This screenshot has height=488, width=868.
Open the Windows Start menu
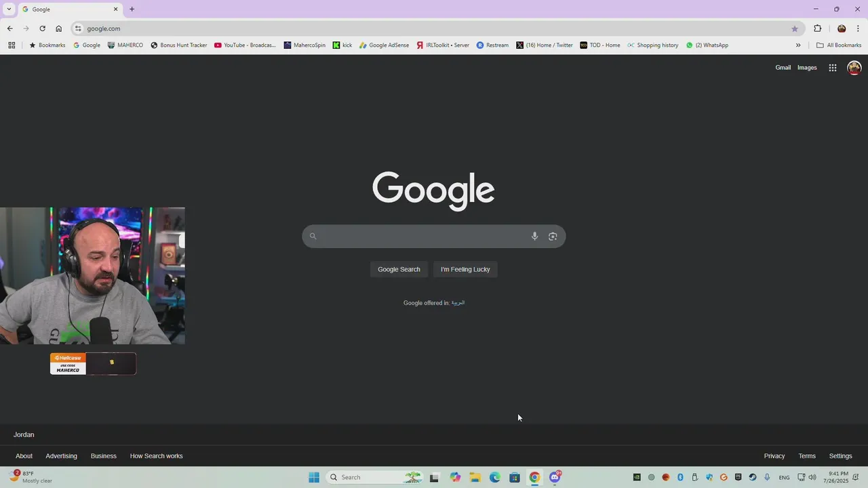pyautogui.click(x=314, y=477)
